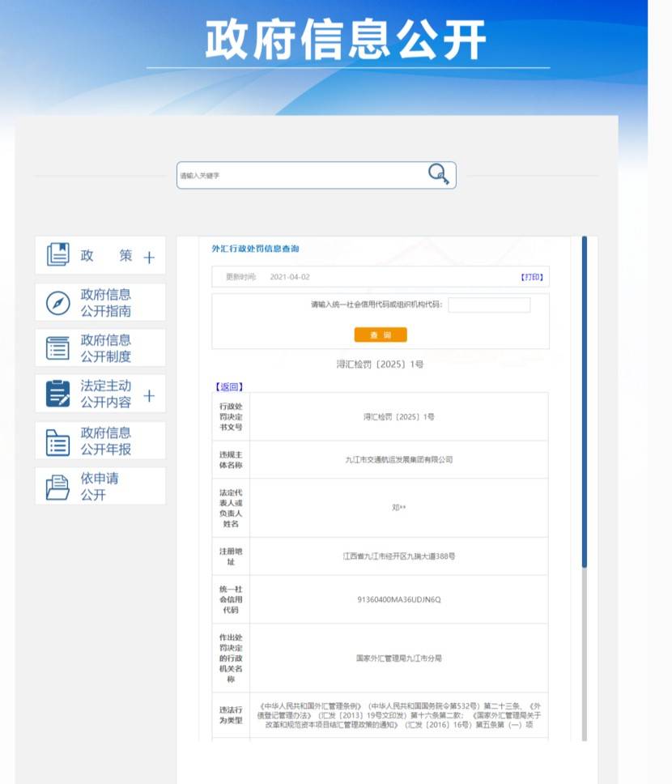Screen dimensions: 672x784
Task: Open 法定主动公开内容 menu item
Action: [100, 394]
